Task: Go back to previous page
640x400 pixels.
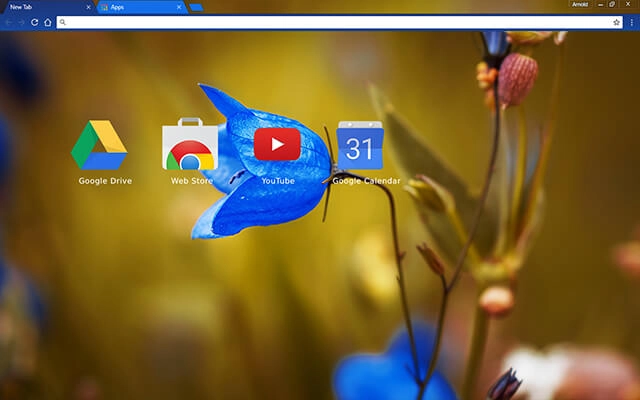Action: (x=9, y=22)
